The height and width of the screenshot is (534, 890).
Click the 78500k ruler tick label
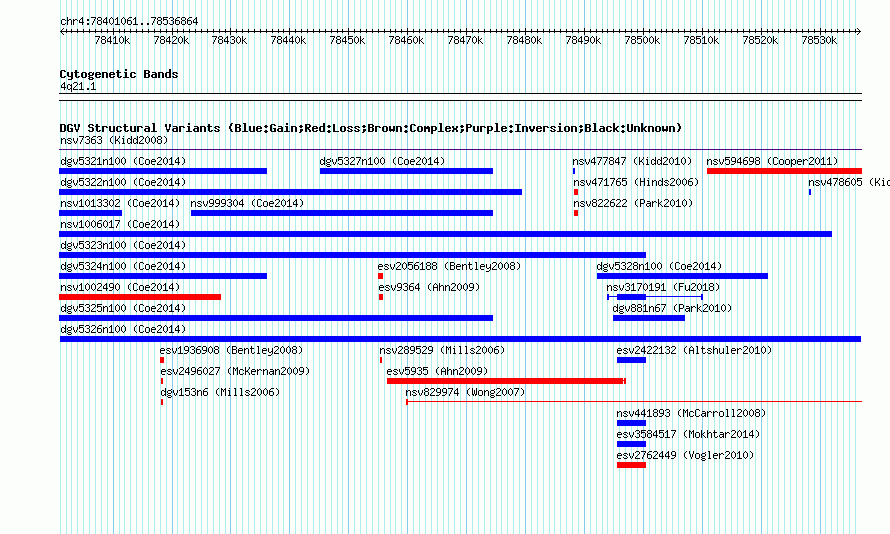642,40
